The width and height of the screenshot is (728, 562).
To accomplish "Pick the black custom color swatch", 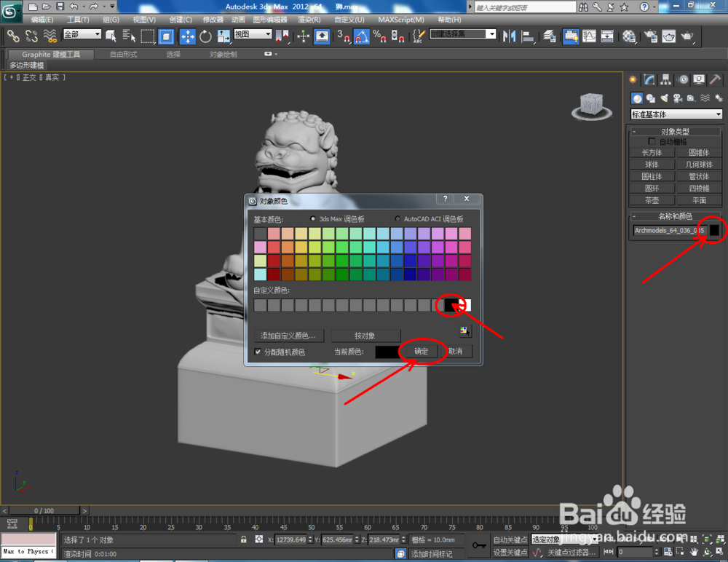I will pos(451,305).
